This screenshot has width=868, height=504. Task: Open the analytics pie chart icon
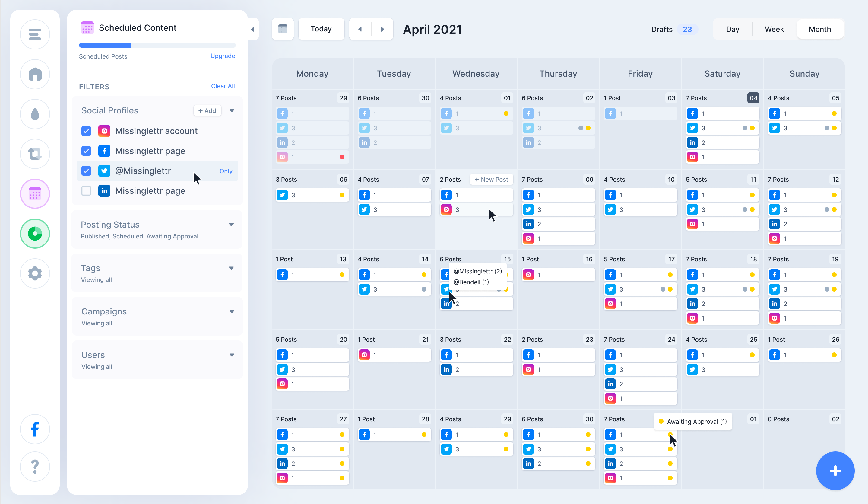[35, 233]
